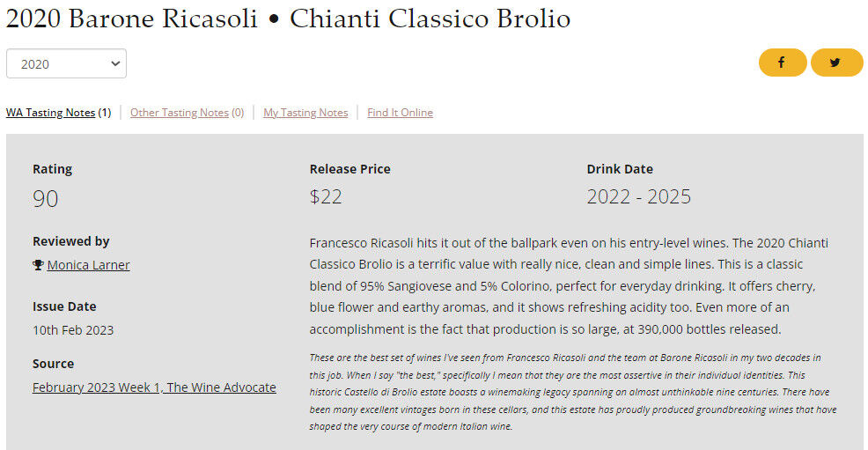Switch to WA Tasting Notes tab

[x=50, y=113]
